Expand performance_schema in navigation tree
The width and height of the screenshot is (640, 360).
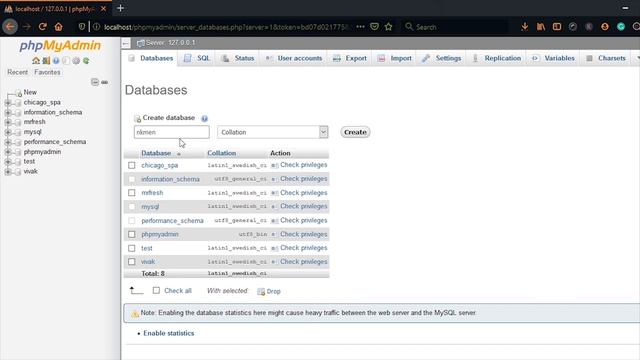coord(8,142)
